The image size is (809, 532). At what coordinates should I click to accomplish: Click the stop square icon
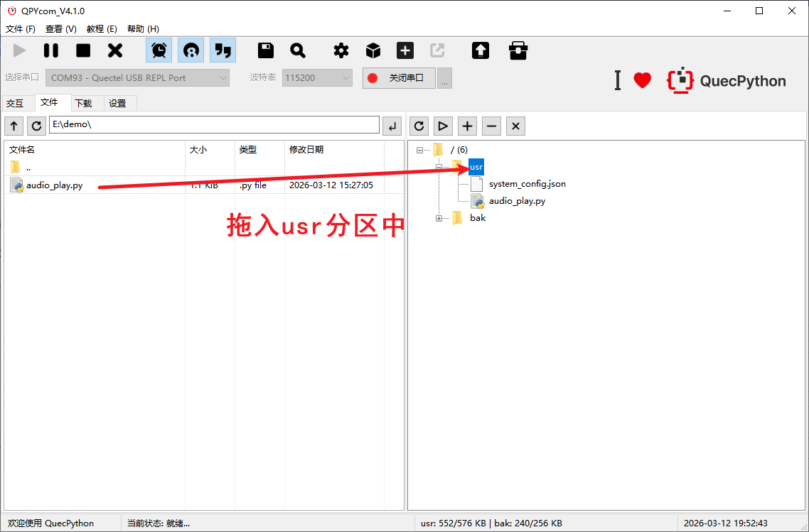coord(83,50)
